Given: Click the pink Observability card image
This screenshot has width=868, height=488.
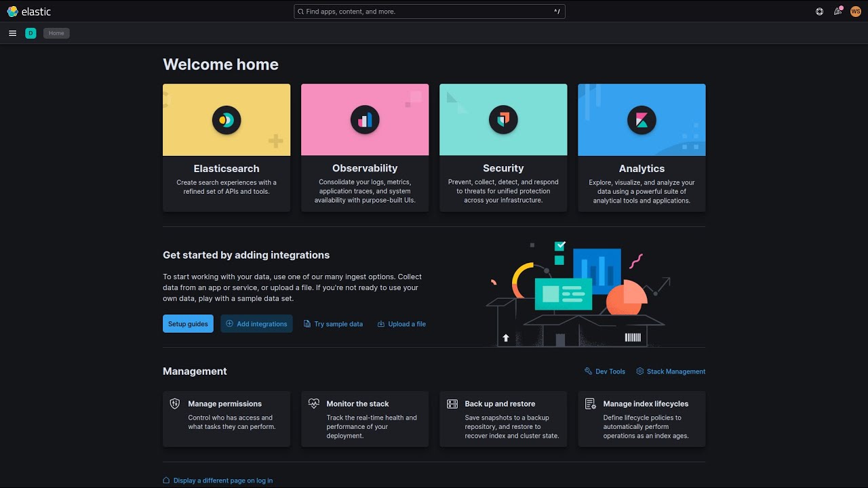Looking at the screenshot, I should click(365, 120).
